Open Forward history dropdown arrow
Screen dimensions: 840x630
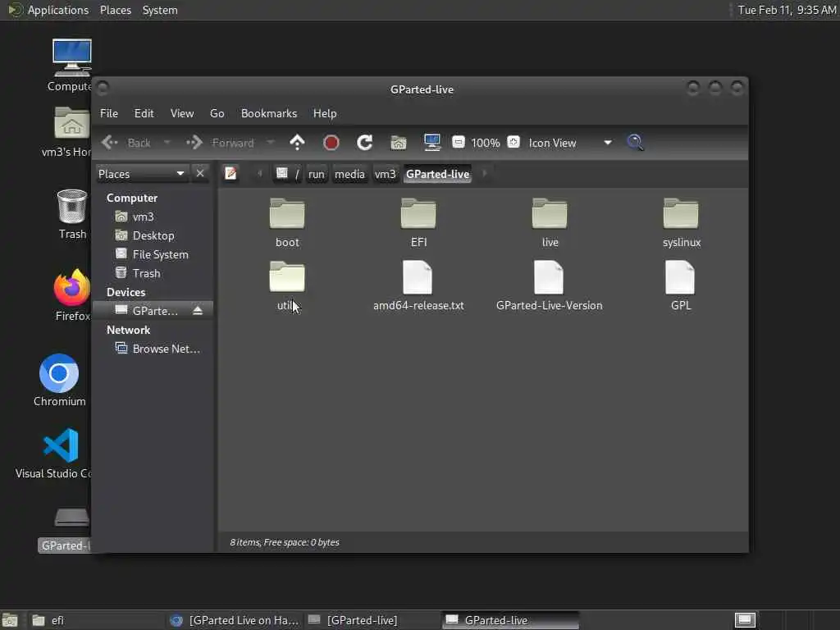[271, 143]
